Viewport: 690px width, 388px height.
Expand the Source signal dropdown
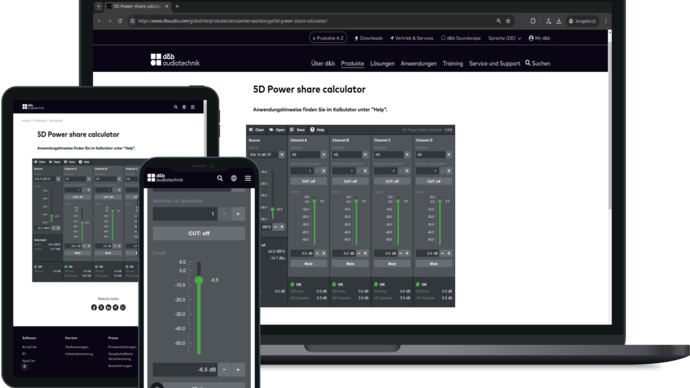point(267,154)
